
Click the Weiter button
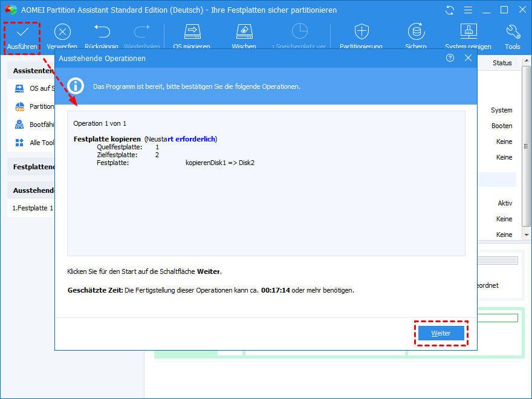[x=441, y=333]
